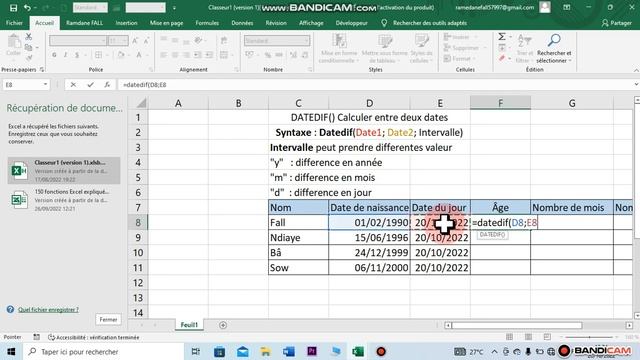Switch to Normal view in status bar

(509, 337)
